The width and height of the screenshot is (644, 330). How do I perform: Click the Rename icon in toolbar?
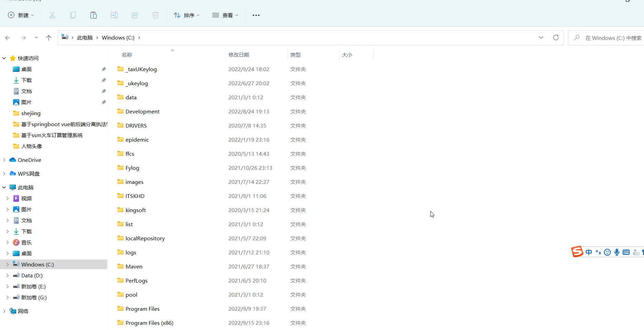(114, 15)
